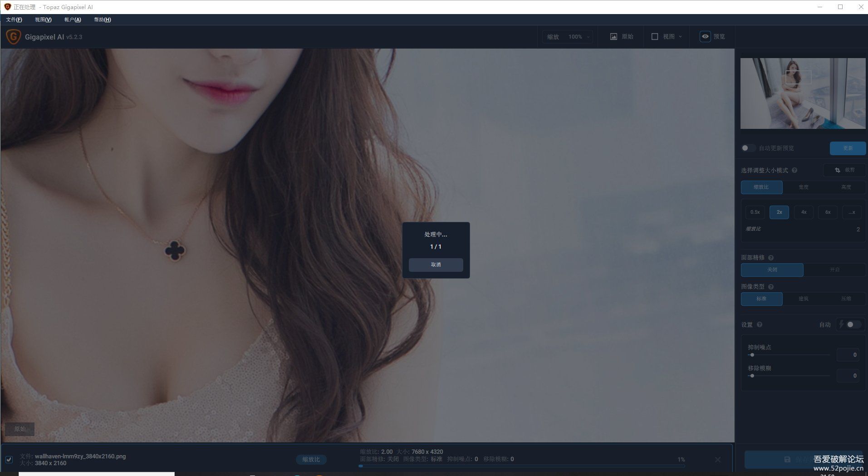
Task: Click the 设置 help question mark icon
Action: point(760,324)
